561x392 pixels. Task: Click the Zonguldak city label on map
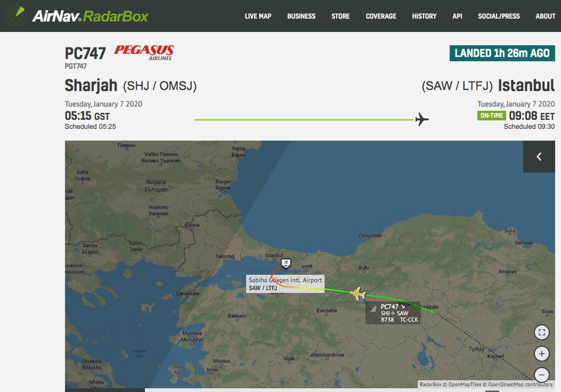point(370,235)
